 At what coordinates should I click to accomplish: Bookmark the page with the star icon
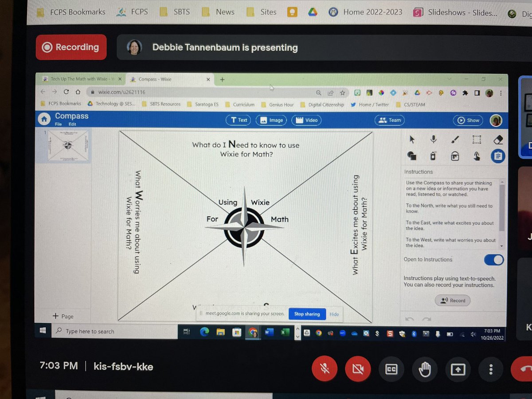(342, 93)
